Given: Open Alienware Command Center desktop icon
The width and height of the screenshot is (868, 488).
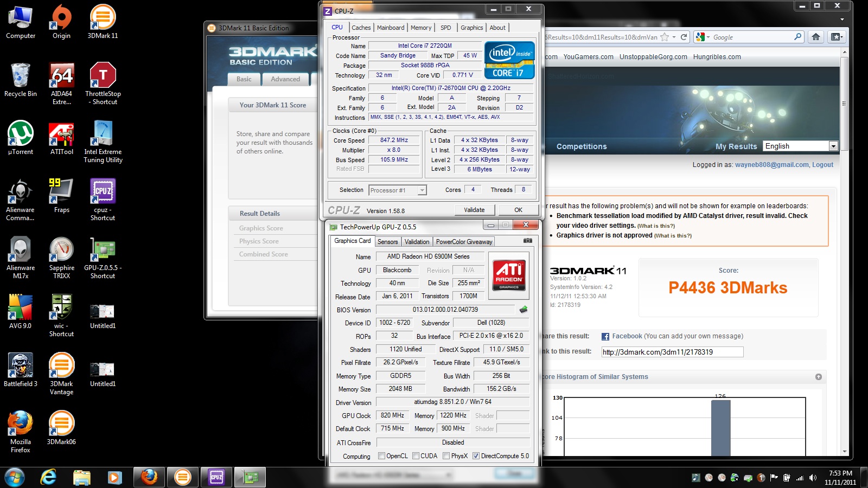Looking at the screenshot, I should point(21,200).
